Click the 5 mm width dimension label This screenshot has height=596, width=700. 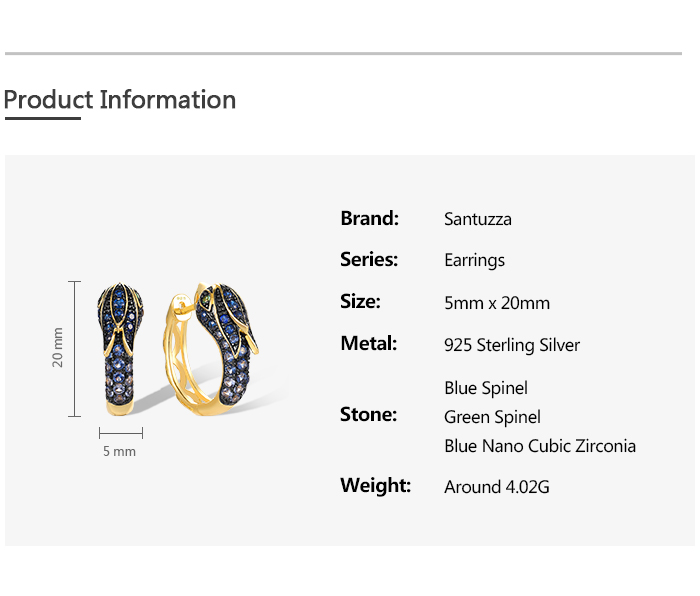pyautogui.click(x=119, y=451)
